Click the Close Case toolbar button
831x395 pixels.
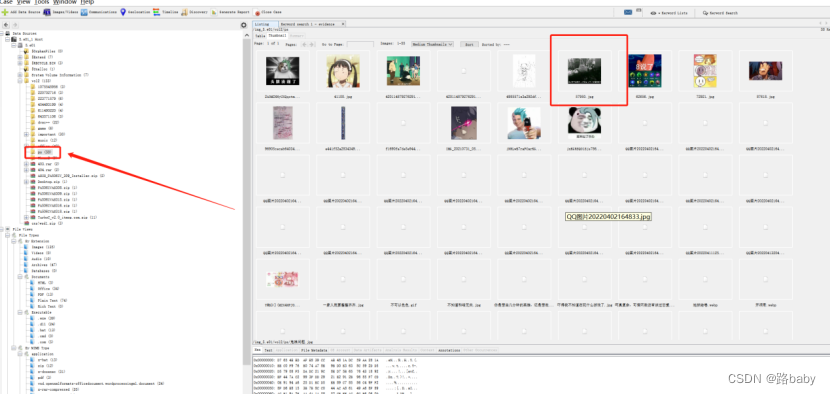(x=268, y=12)
